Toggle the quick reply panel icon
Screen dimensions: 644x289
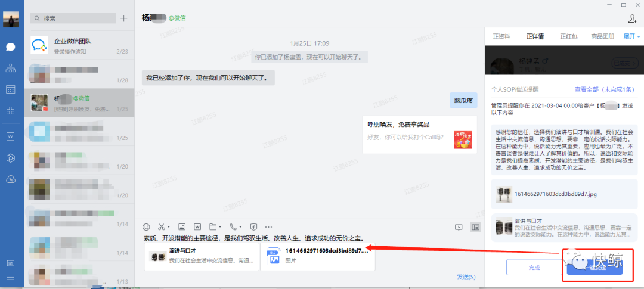tap(459, 227)
